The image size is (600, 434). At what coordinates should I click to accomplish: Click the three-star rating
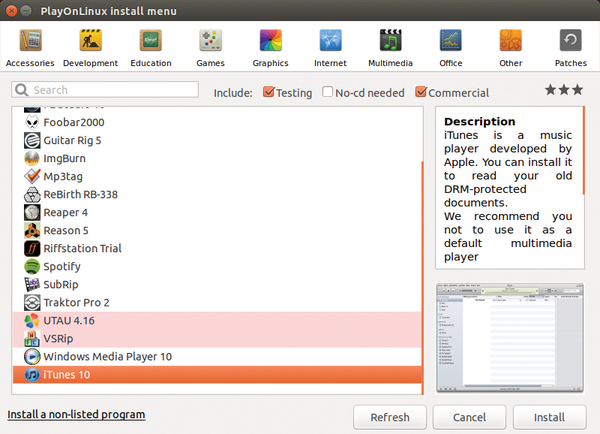click(564, 90)
